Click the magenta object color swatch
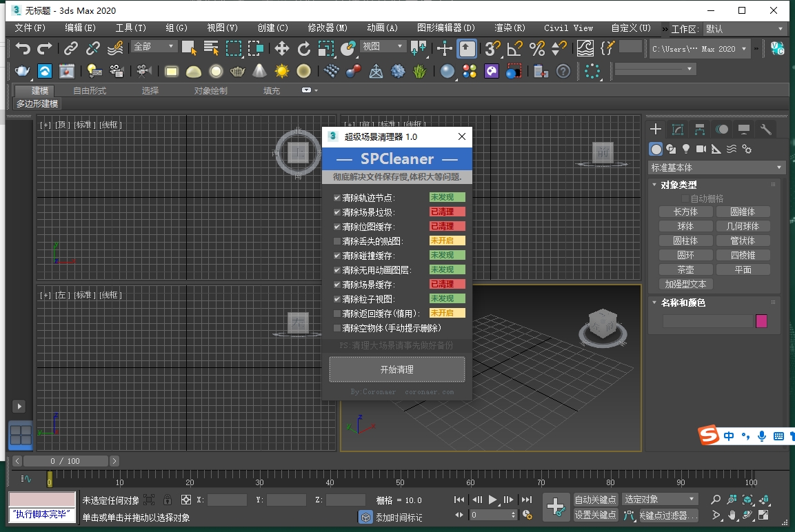Screen dimensions: 795x532 (x=761, y=320)
